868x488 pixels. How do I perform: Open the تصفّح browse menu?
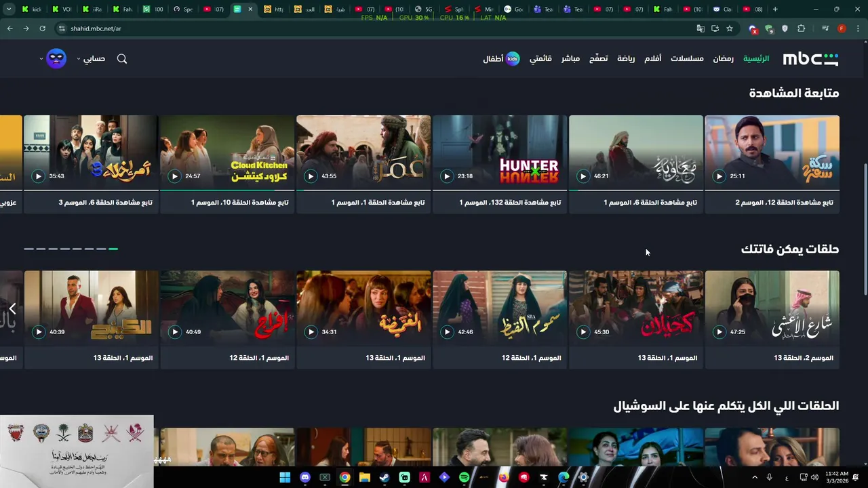598,59
